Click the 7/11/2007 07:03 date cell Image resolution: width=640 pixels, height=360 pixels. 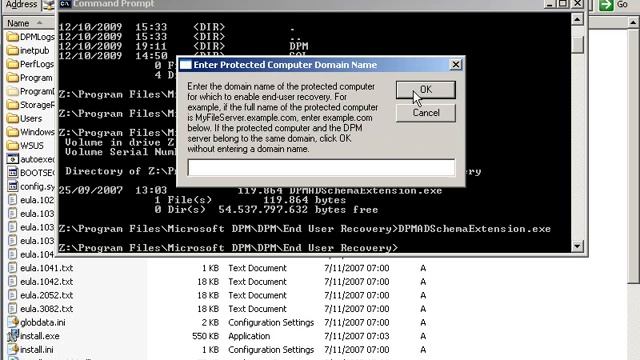coord(357,336)
